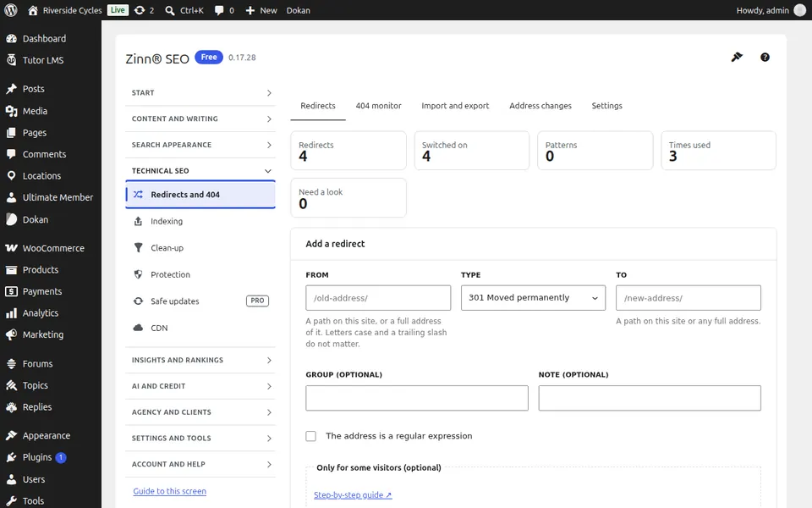Open the pin icon in Zinn SEO header
Screen dimensions: 812x508
[737, 57]
